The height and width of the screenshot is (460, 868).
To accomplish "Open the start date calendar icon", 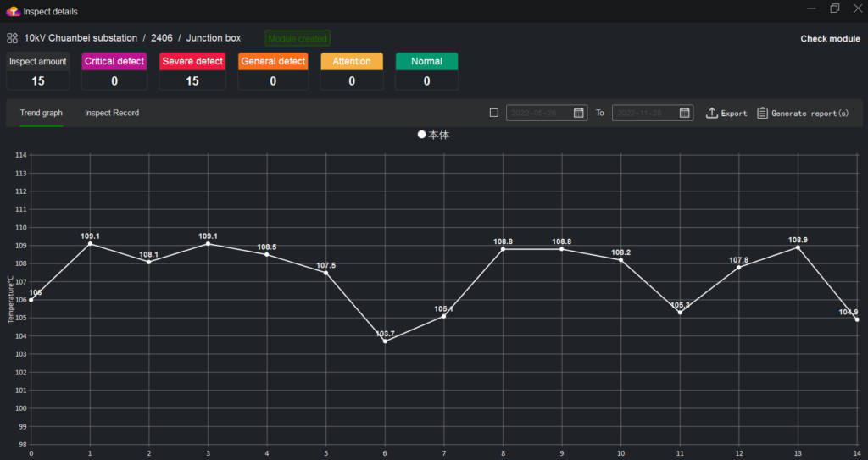I will coord(579,113).
